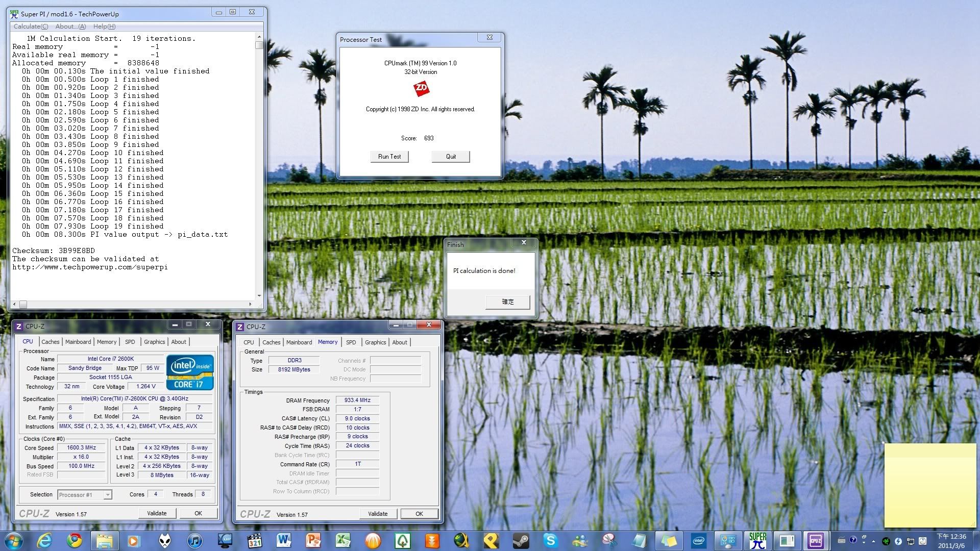Open Notepad icon in the taskbar
Screen dimensions: 980x551
click(639, 540)
